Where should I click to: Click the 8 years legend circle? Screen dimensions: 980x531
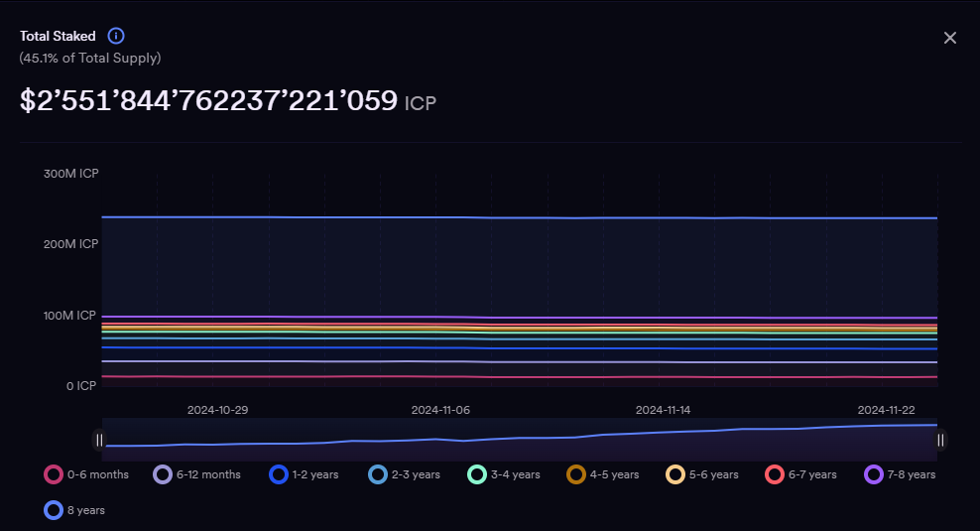pyautogui.click(x=55, y=510)
